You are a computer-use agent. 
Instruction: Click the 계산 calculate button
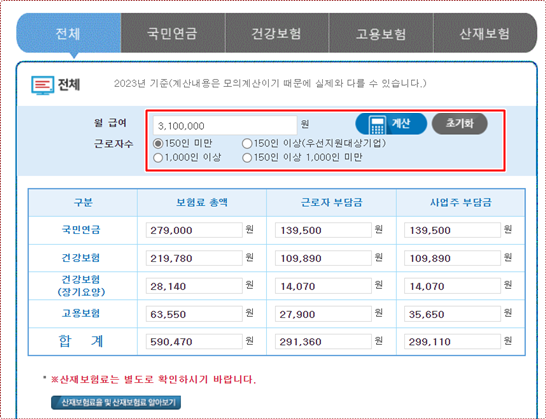point(391,124)
